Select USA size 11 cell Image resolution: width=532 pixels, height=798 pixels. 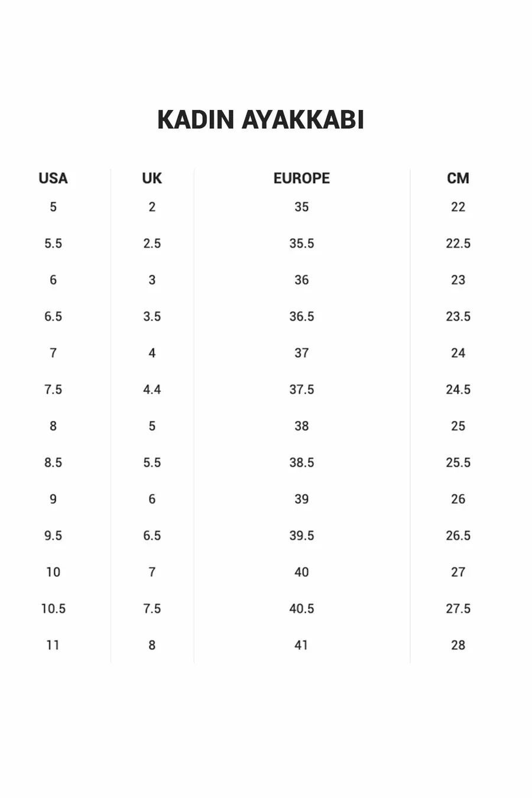(53, 645)
